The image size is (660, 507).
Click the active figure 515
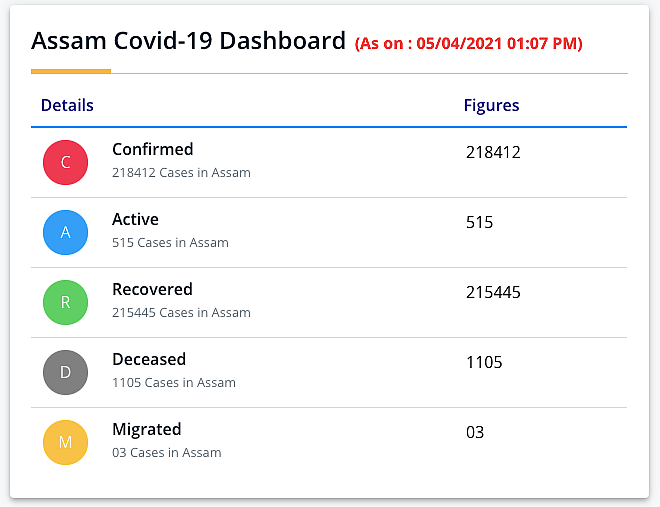(x=479, y=222)
